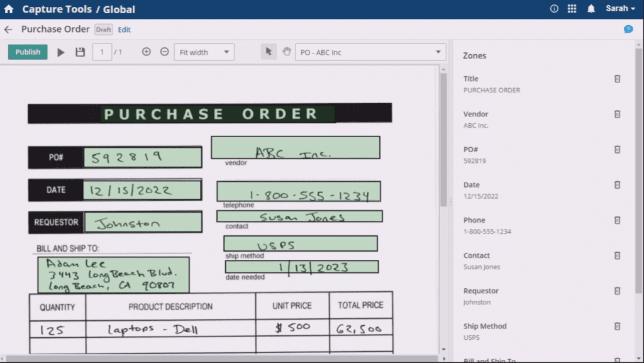
Task: Select the pointer arrow tool
Action: pos(269,52)
